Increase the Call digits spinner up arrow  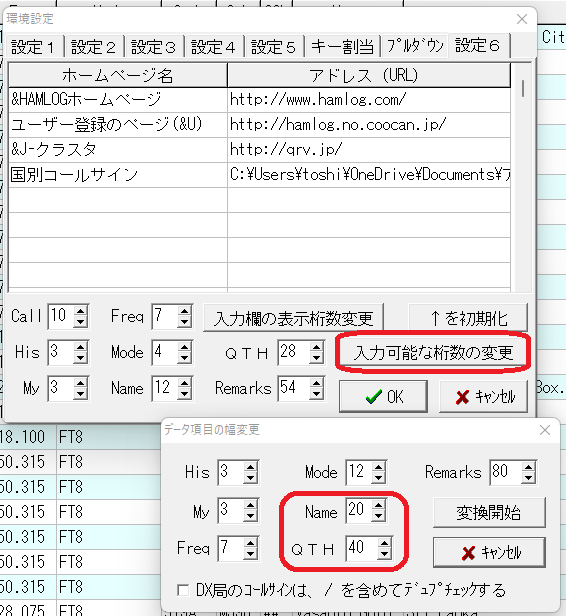[80, 311]
